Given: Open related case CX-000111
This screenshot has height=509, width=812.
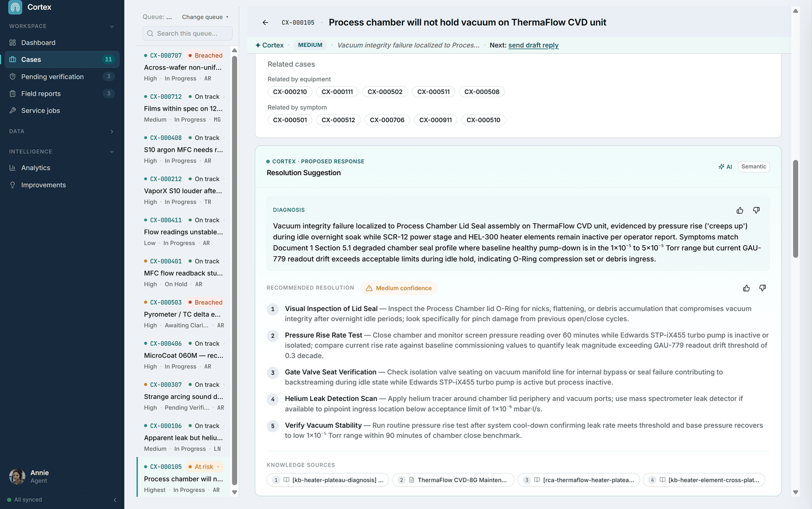Looking at the screenshot, I should pos(337,92).
